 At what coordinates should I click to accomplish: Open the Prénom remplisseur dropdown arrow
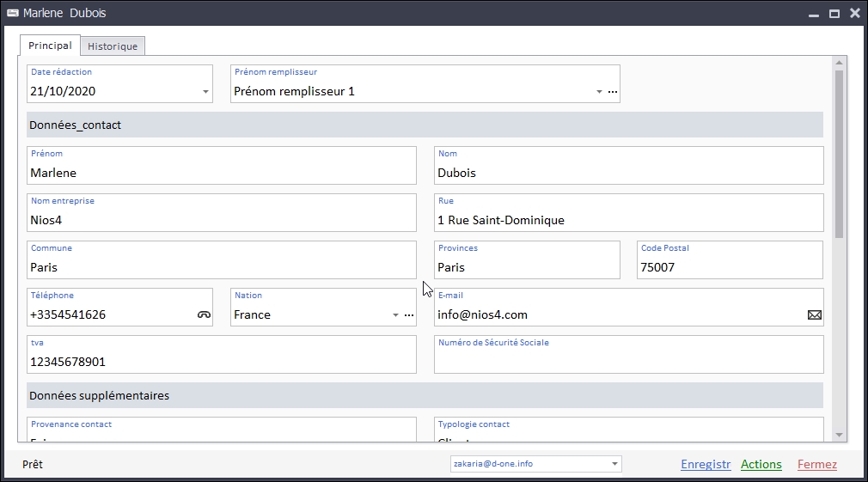pos(599,92)
